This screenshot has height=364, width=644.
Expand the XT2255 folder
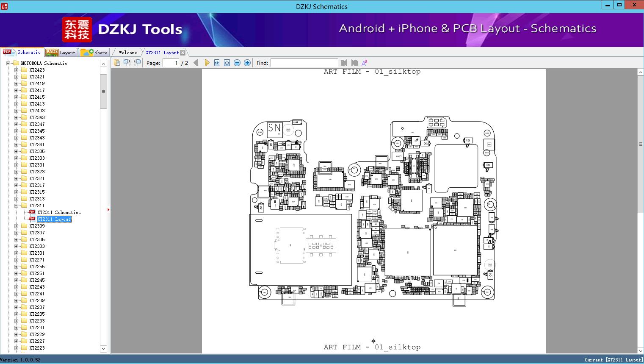click(16, 267)
